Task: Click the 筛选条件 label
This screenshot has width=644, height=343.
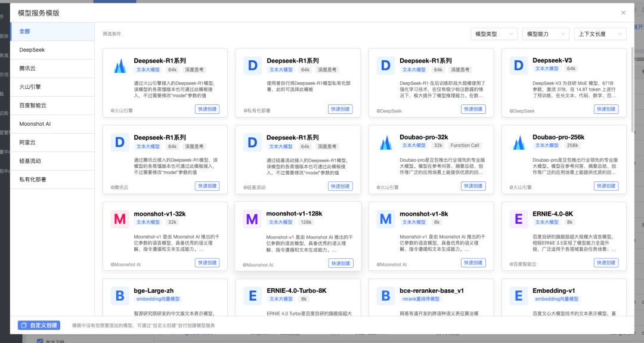Action: pyautogui.click(x=112, y=34)
